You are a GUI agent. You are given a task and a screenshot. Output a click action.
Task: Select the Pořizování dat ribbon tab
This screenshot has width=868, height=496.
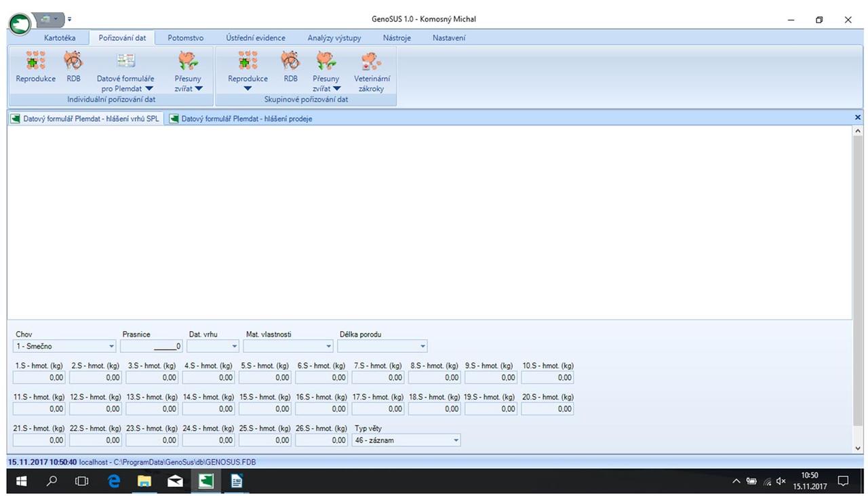click(122, 38)
